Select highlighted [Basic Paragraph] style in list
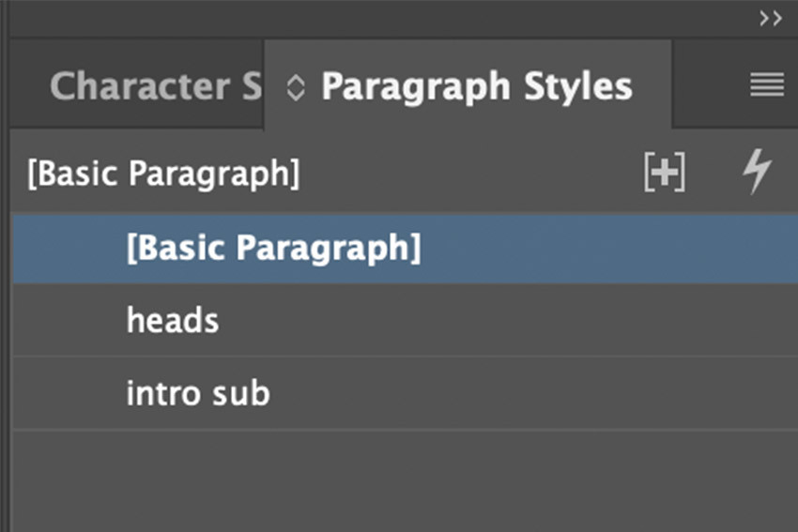 tap(273, 249)
